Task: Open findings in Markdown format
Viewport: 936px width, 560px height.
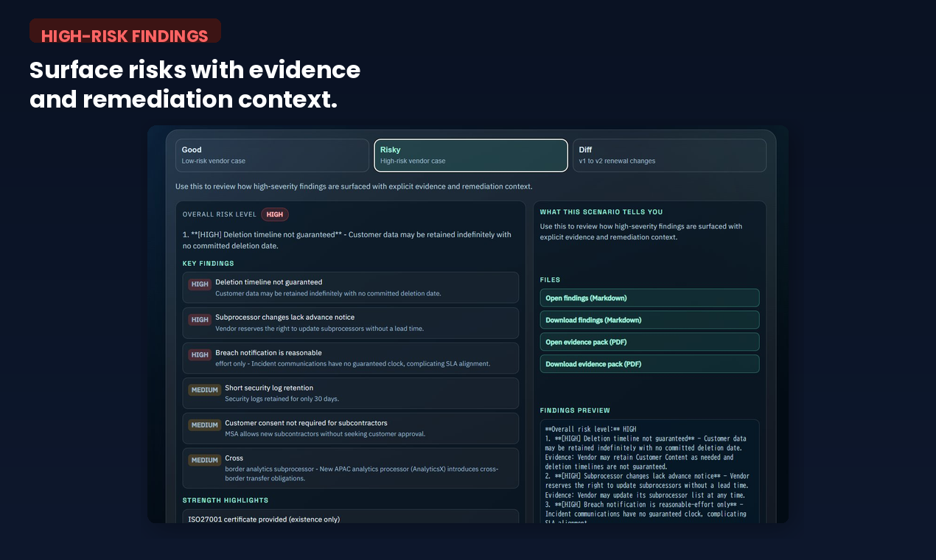Action: pos(649,298)
